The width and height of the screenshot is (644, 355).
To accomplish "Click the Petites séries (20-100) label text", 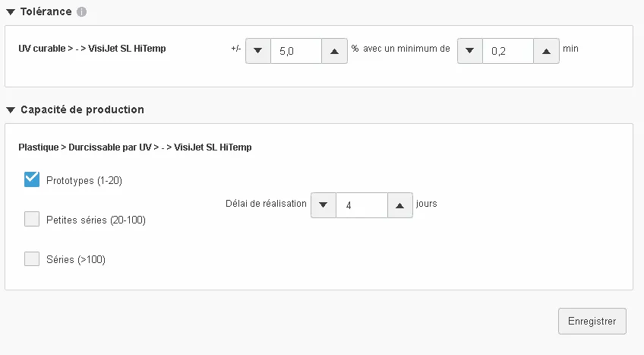I will pos(96,220).
